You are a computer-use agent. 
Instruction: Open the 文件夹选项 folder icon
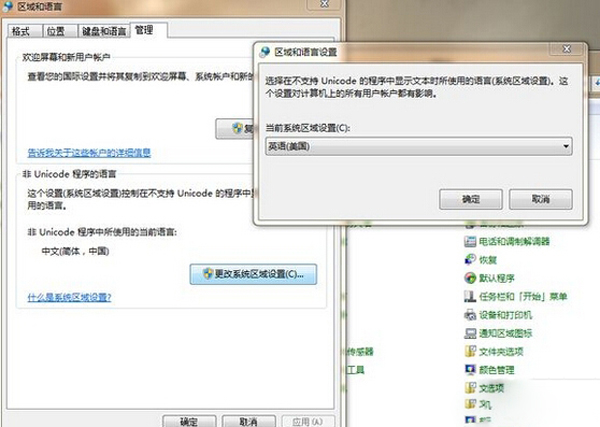[x=470, y=352]
